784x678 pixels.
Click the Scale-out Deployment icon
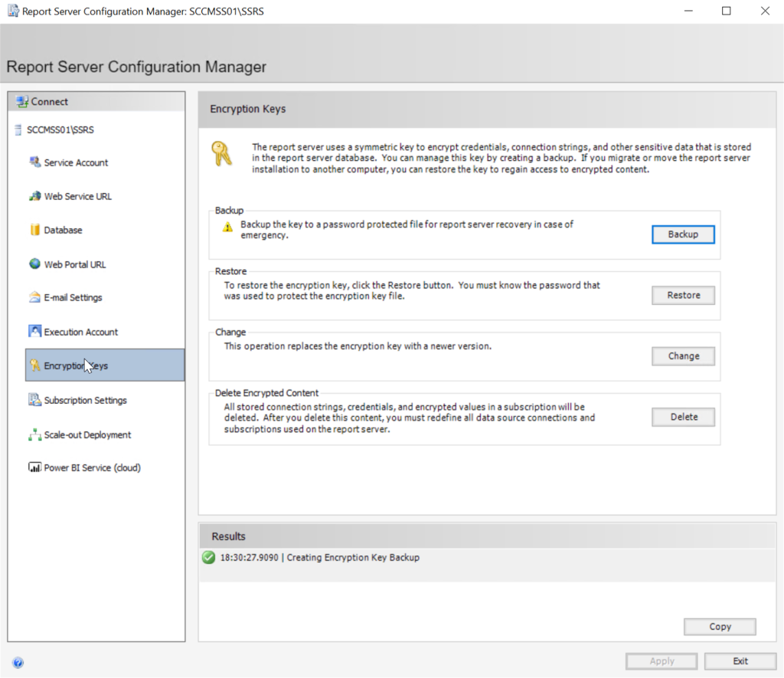point(34,434)
